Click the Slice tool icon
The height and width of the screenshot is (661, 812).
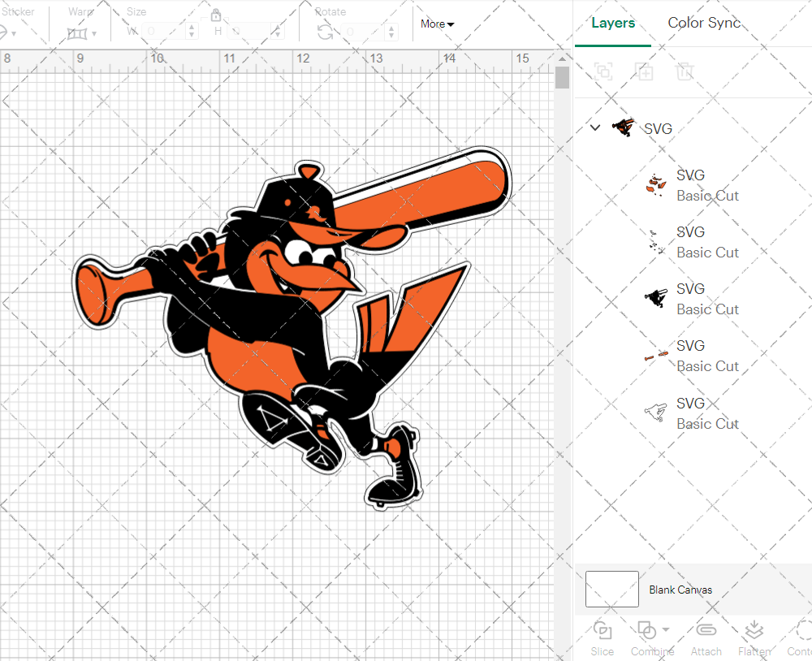pos(603,630)
